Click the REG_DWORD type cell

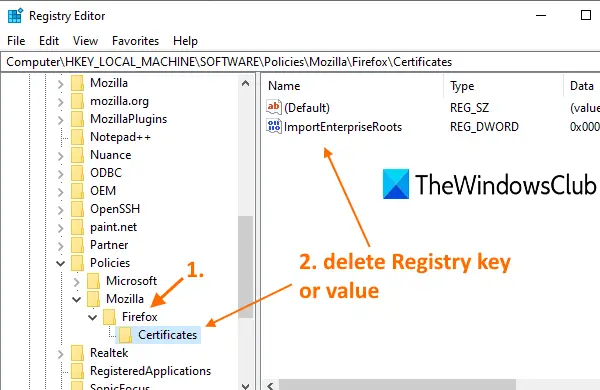coord(484,127)
